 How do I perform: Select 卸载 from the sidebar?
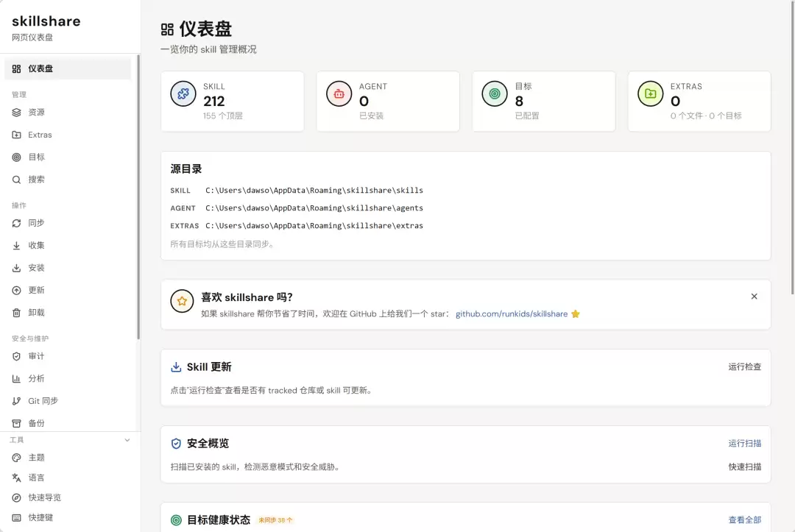point(68,313)
